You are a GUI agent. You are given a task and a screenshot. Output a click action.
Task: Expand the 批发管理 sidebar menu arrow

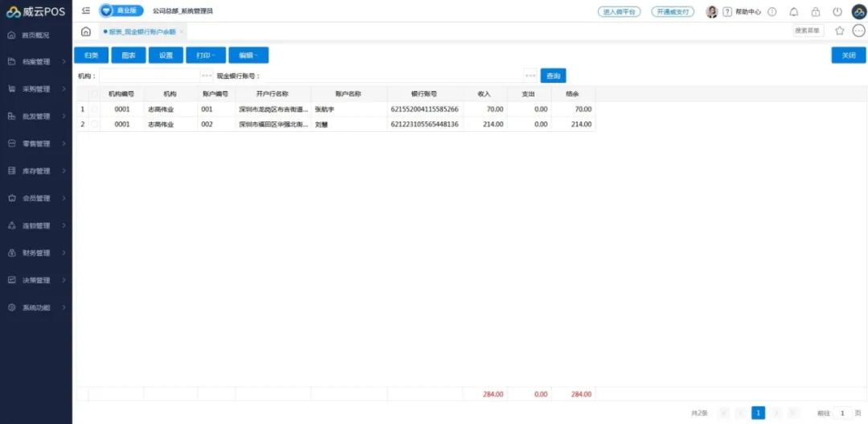[x=64, y=117]
